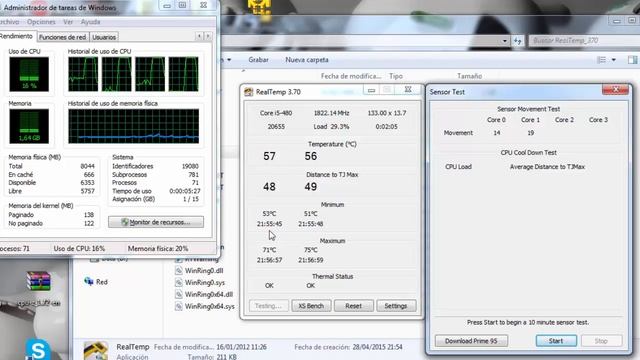The image size is (640, 360).
Task: Switch to the Usuarios tab
Action: [x=104, y=37]
